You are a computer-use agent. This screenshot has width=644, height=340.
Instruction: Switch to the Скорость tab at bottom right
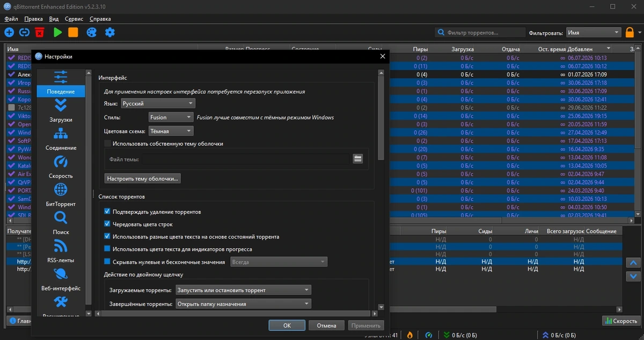(x=621, y=321)
